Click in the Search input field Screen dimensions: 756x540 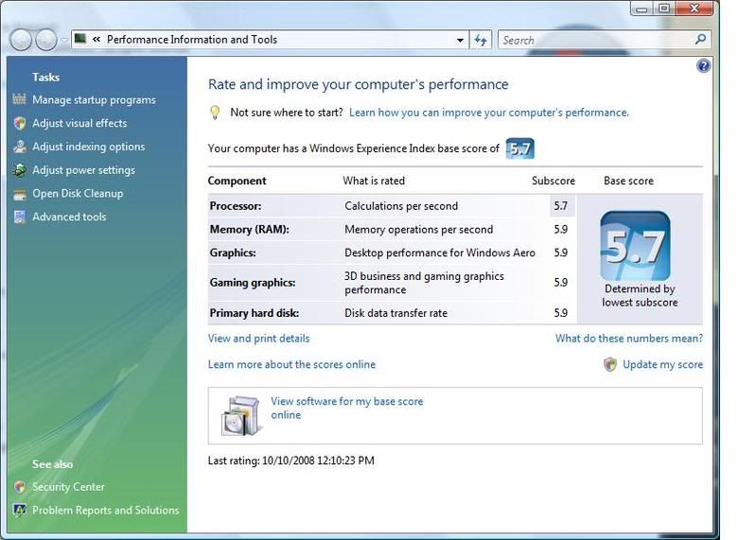(595, 40)
